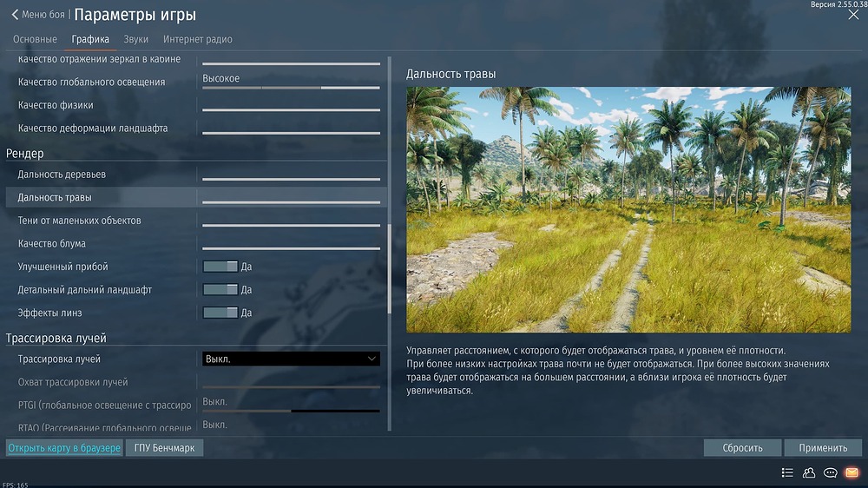Image resolution: width=868 pixels, height=488 pixels.
Task: Open the chat bubble icon
Action: tap(831, 472)
